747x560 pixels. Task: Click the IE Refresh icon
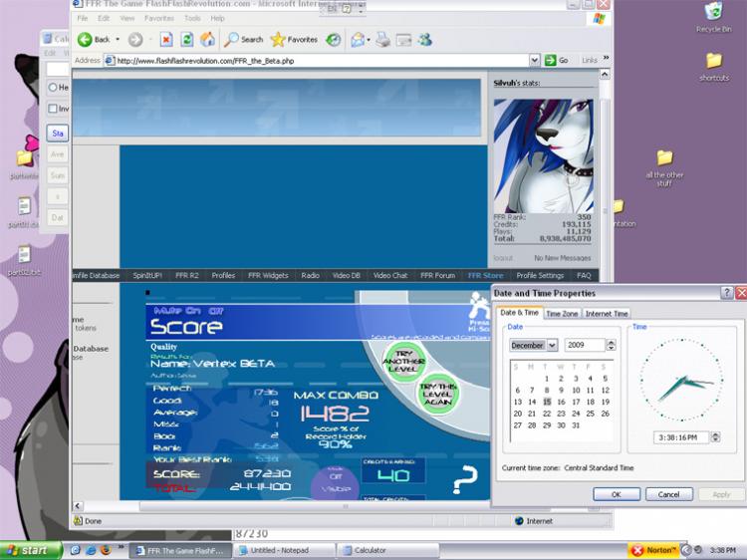pos(186,40)
